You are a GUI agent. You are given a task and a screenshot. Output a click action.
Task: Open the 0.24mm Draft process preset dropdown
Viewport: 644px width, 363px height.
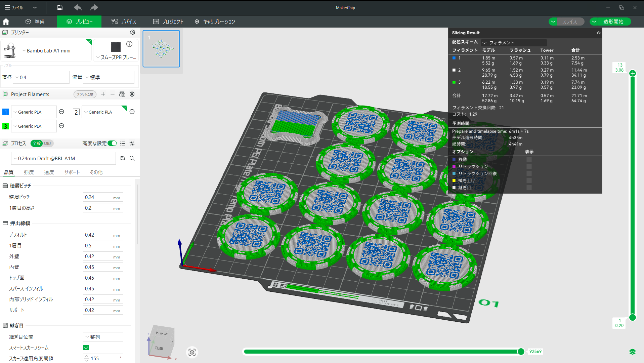[x=64, y=158]
